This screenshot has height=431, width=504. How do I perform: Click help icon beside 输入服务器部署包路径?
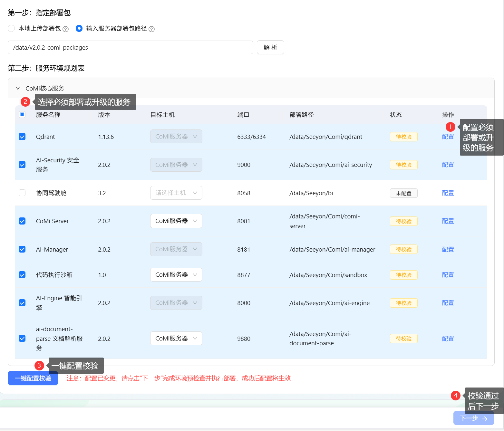click(151, 29)
